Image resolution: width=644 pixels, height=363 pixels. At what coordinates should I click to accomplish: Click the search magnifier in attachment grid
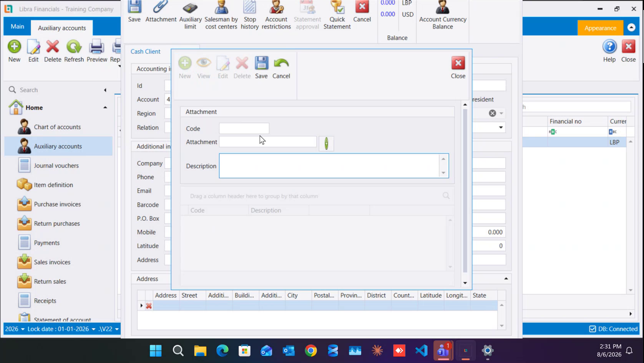click(446, 196)
